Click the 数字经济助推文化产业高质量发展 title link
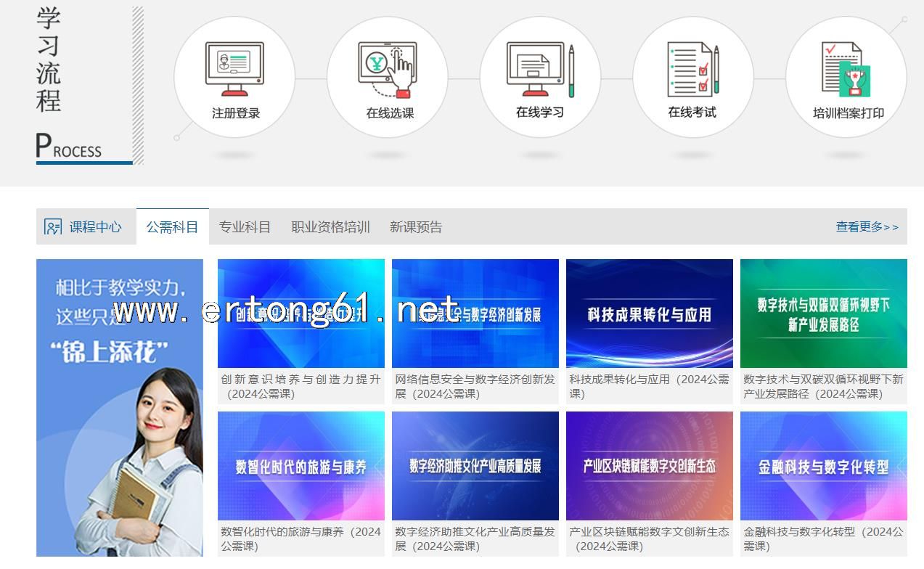Image resolution: width=924 pixels, height=569 pixels. tap(475, 539)
